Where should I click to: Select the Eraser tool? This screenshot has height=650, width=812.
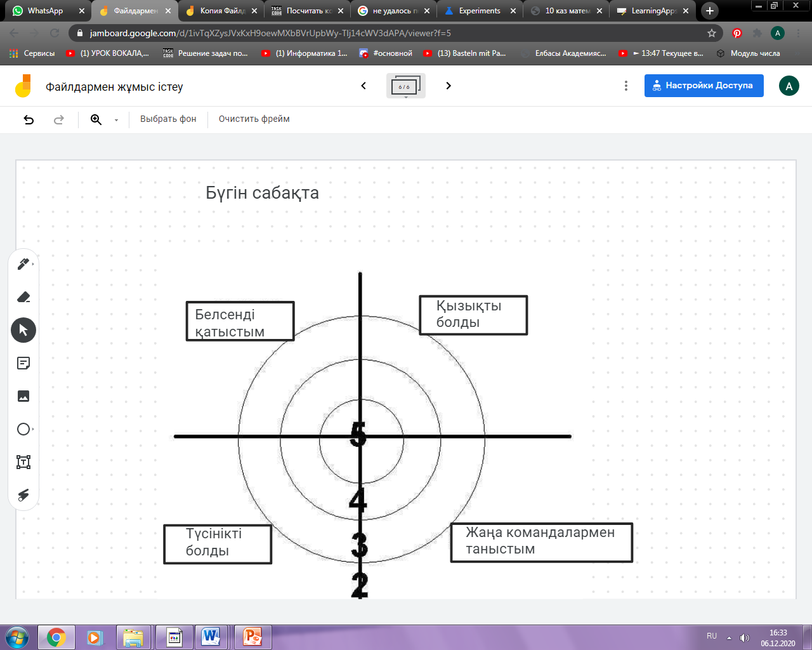23,297
